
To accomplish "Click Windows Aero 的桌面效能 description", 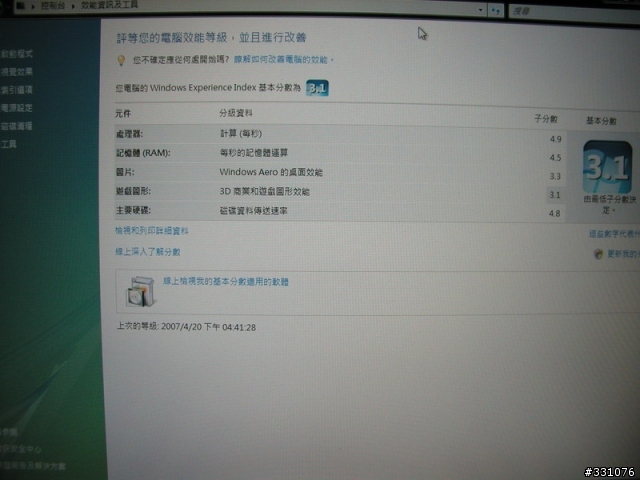I will tap(271, 172).
